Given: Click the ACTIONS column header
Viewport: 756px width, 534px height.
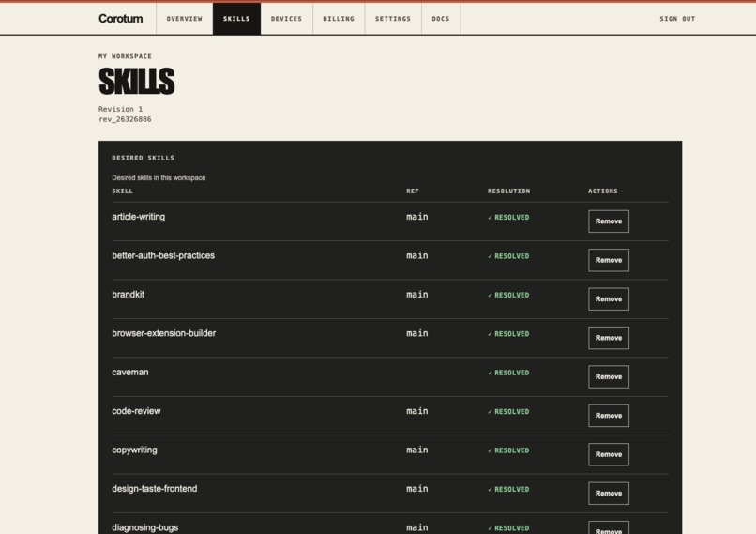Looking at the screenshot, I should click(x=603, y=191).
